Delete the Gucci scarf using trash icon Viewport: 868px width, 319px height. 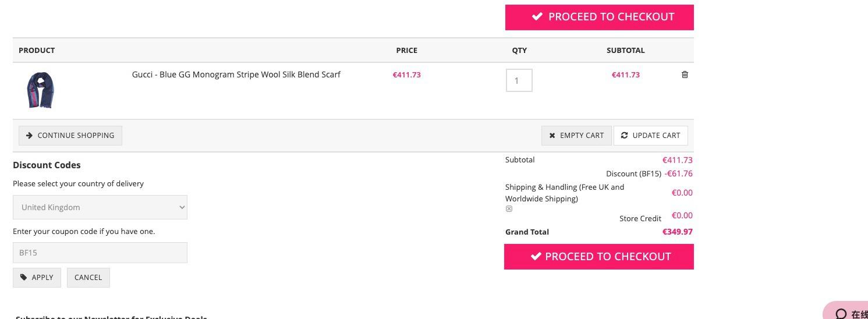tap(685, 75)
